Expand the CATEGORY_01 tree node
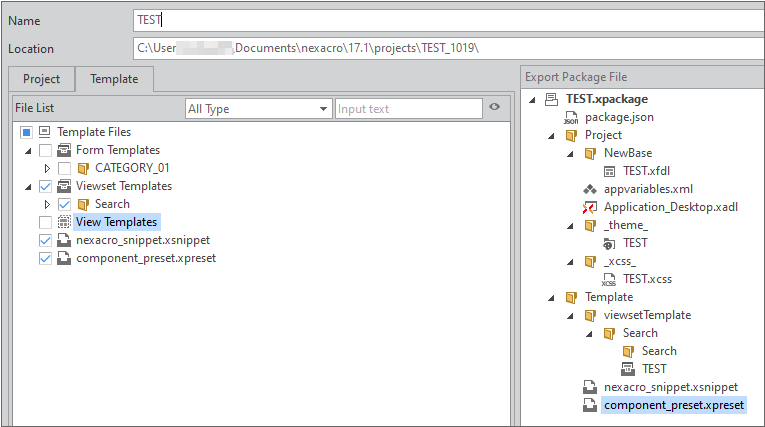Image resolution: width=765 pixels, height=427 pixels. tap(47, 168)
